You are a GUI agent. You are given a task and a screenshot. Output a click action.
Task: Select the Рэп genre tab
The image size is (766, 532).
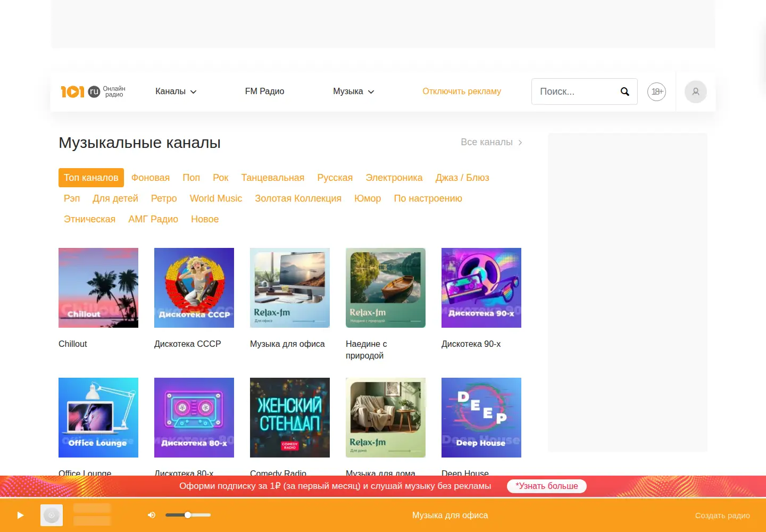point(72,198)
